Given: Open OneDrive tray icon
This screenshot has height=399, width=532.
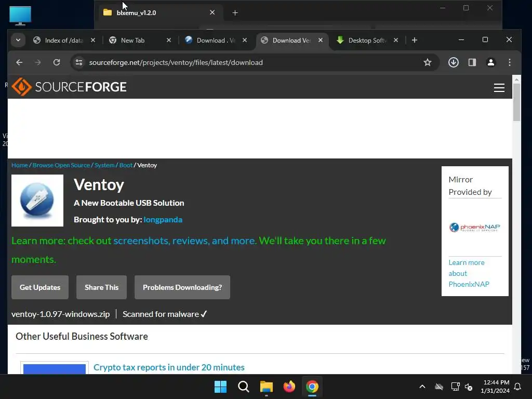Looking at the screenshot, I should coord(439,387).
